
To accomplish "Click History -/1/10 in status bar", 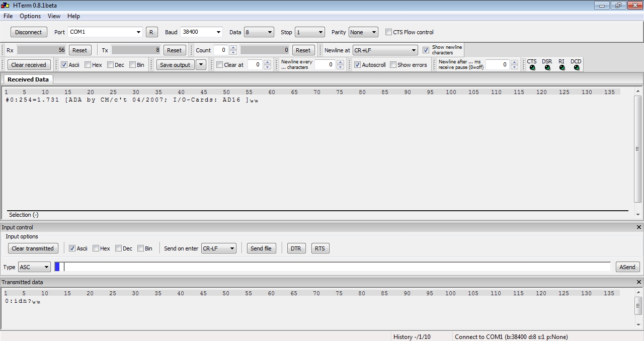I will click(x=412, y=337).
